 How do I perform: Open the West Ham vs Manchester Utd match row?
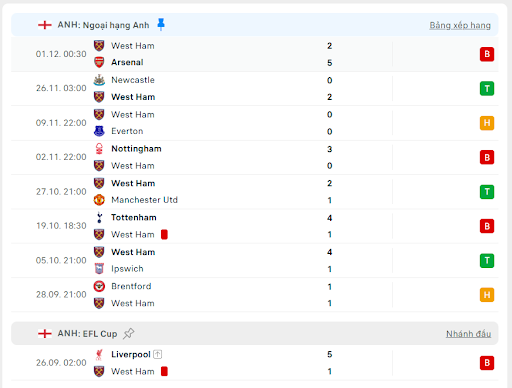pos(255,192)
